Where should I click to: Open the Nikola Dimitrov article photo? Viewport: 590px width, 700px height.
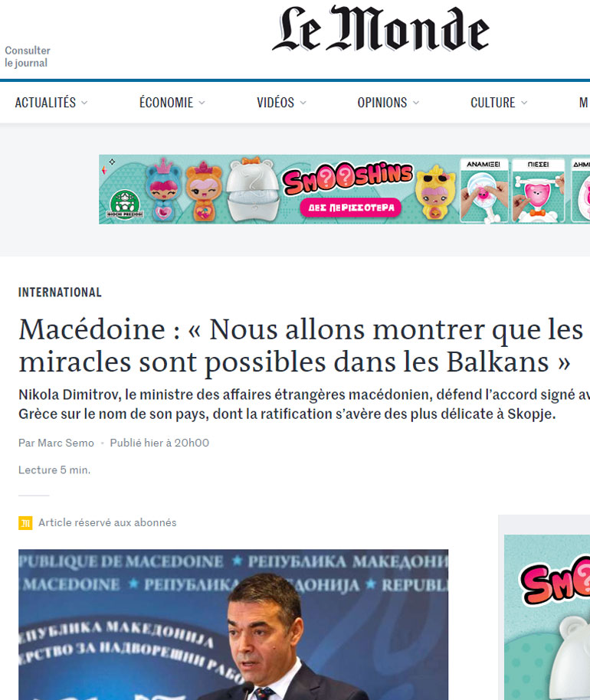click(x=233, y=624)
